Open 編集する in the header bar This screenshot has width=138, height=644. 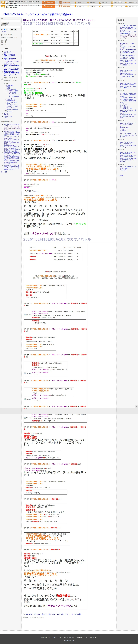103,3
